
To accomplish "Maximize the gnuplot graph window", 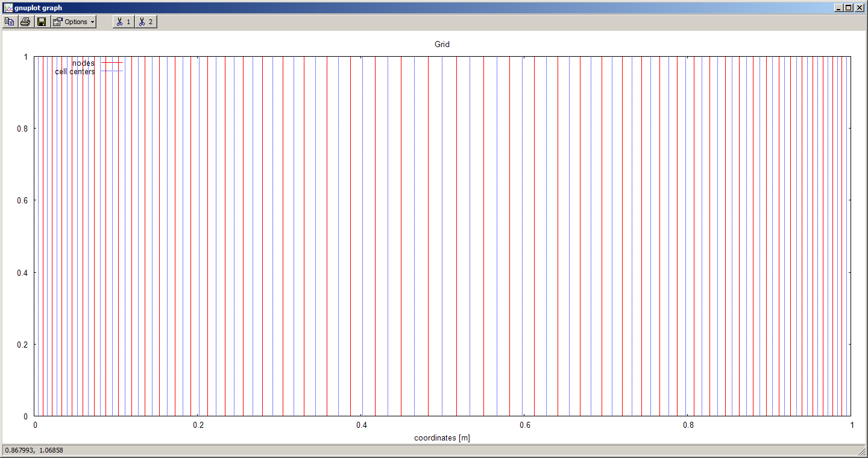I will [x=848, y=8].
